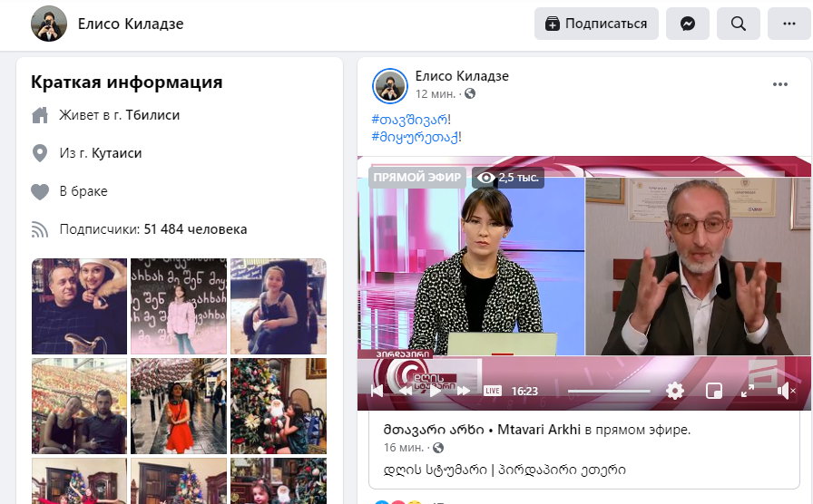Select the ПРЯМОЙ ЭФИР live badge

(416, 178)
